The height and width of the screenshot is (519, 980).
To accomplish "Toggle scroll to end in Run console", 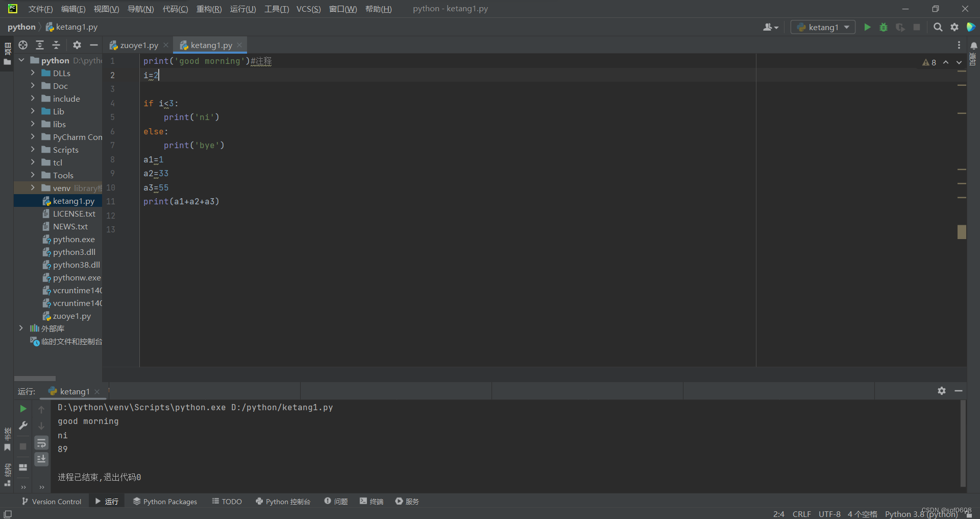I will (x=41, y=459).
